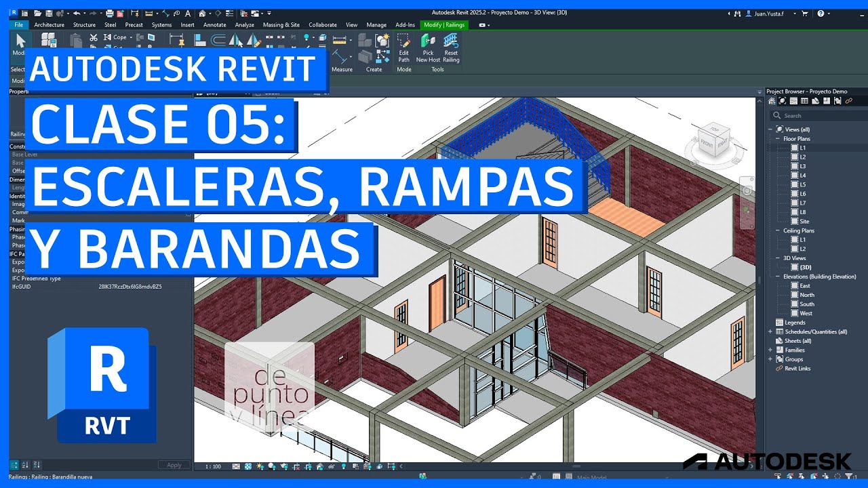This screenshot has width=868, height=488.
Task: Select the Text tool letter A icon
Action: (x=188, y=14)
